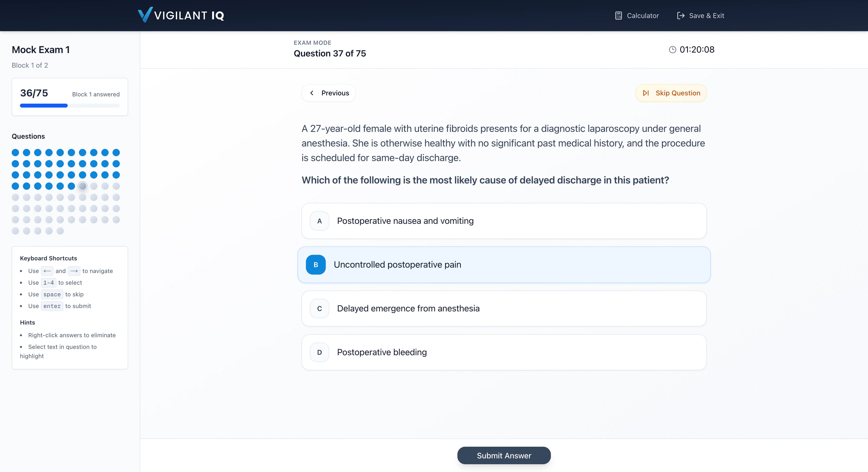Go to the Previous question
Viewport: 868px width, 472px height.
(x=329, y=93)
